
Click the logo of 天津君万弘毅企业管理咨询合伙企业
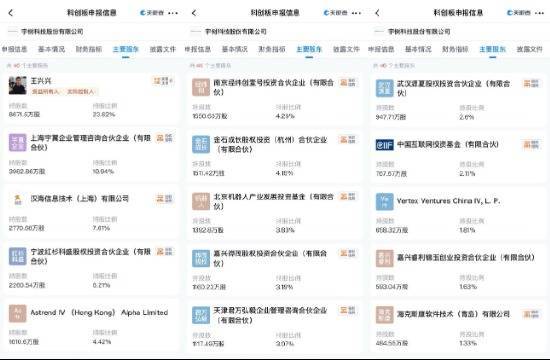(201, 315)
